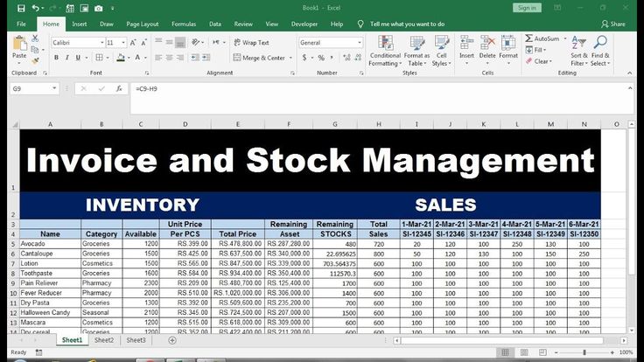Click Tell me what you want to do

point(407,24)
